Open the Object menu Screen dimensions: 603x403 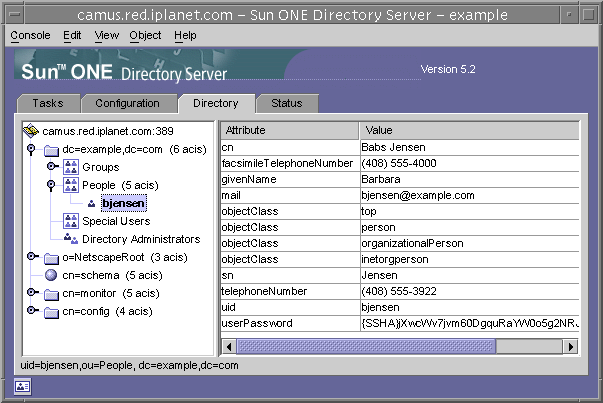[145, 35]
